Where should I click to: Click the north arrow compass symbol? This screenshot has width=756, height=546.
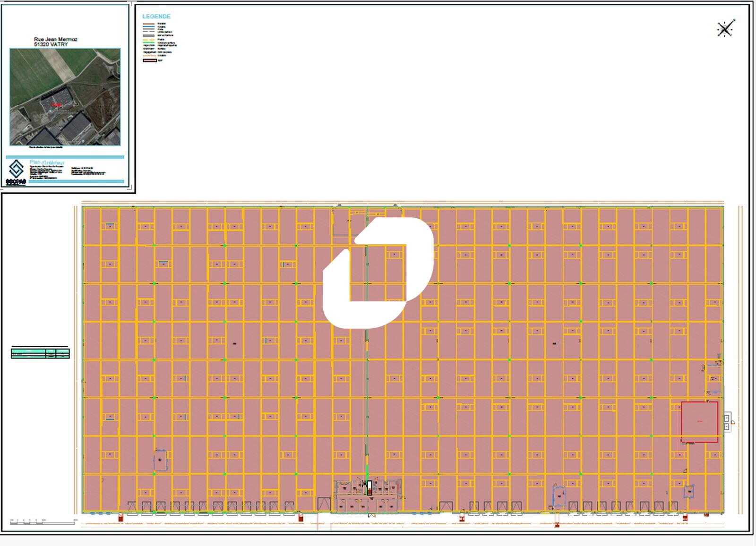click(725, 29)
